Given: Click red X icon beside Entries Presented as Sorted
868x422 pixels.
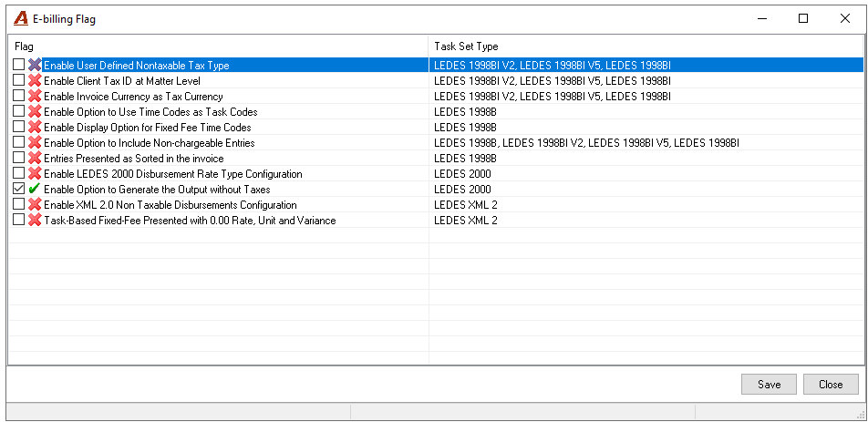Looking at the screenshot, I should 35,159.
